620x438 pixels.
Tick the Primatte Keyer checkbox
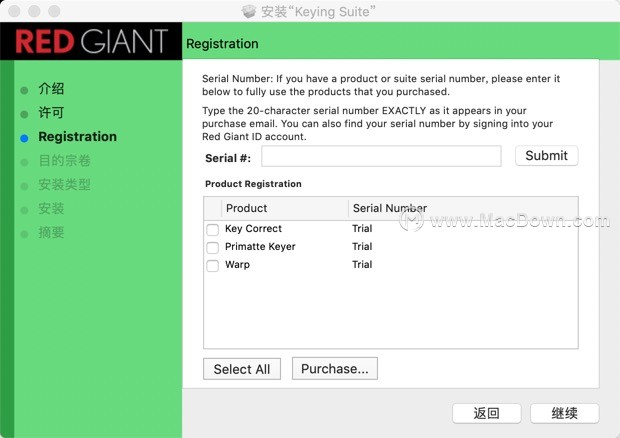pyautogui.click(x=212, y=248)
